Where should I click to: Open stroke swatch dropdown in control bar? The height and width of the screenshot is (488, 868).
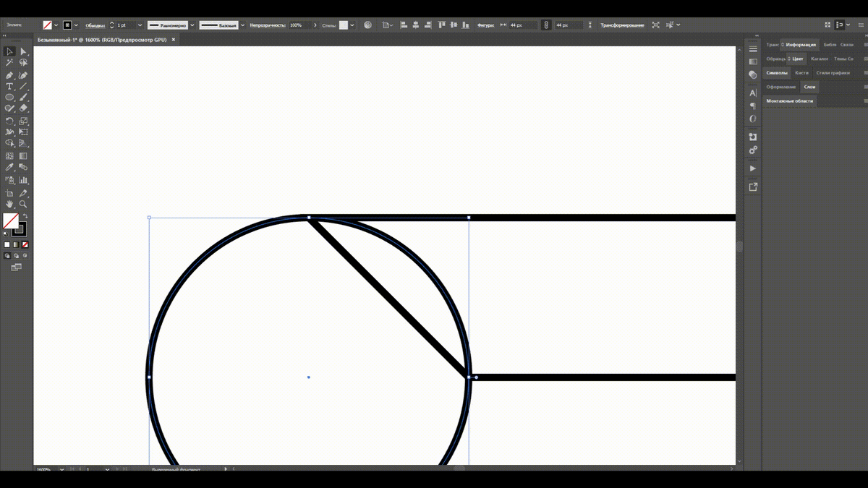(x=76, y=25)
